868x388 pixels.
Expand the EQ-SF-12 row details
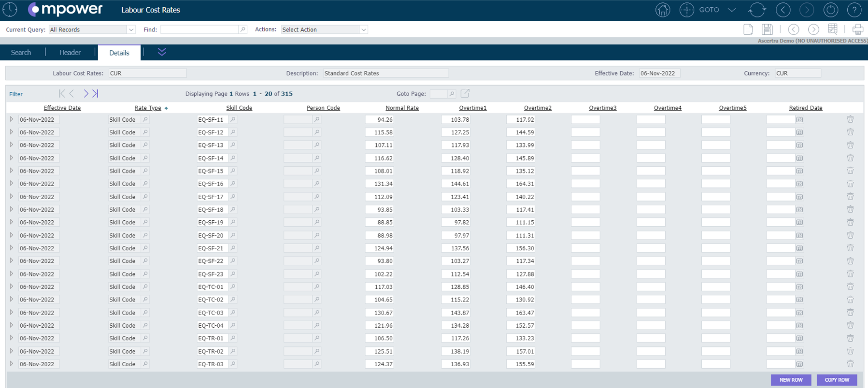(12, 132)
